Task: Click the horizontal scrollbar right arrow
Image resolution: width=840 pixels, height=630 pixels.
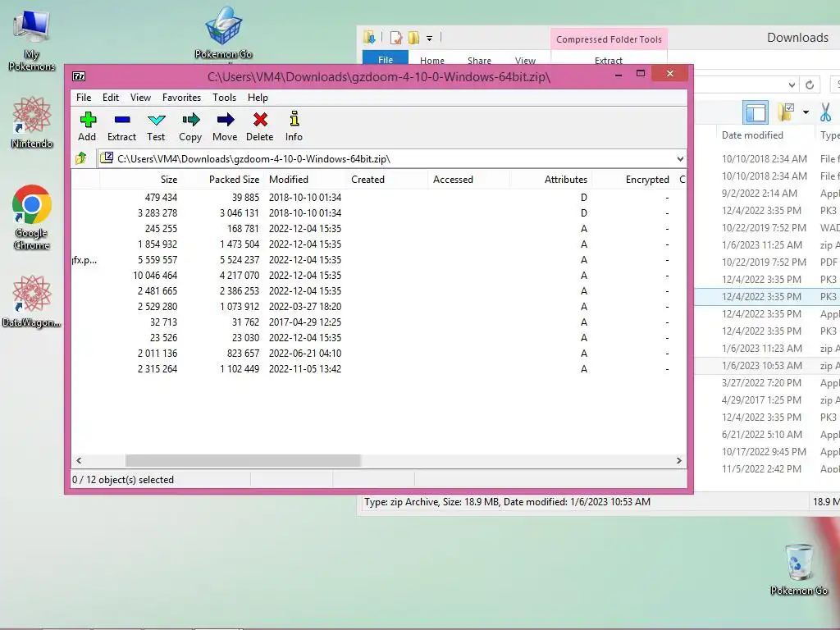Action: pyautogui.click(x=678, y=461)
